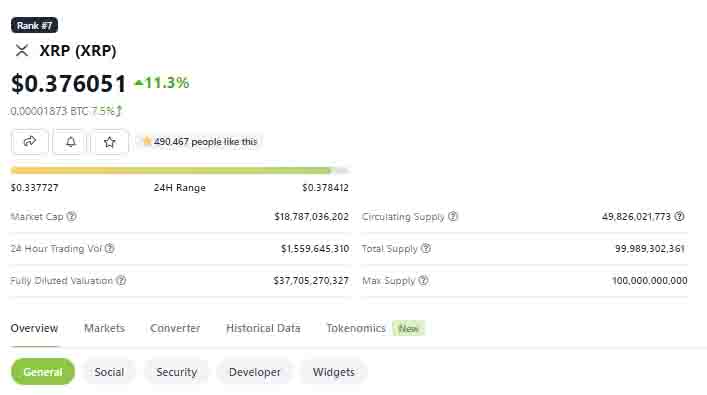The image size is (707, 395).
Task: Open the Market Cap info question mark
Action: coord(72,216)
